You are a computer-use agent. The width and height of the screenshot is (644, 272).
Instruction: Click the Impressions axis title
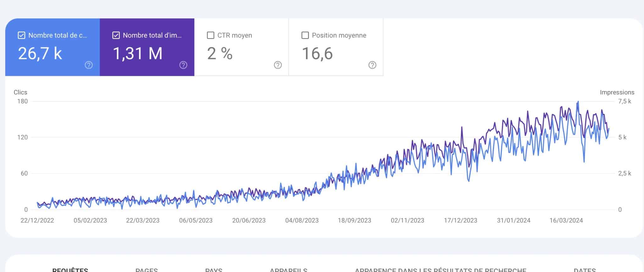click(617, 92)
